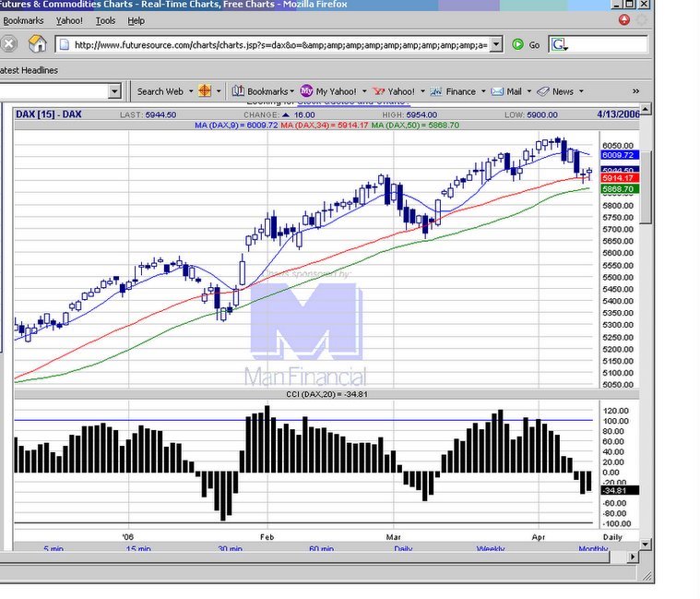This screenshot has height=599, width=700.
Task: Click the page vertical scrollbar thumb
Action: (x=646, y=187)
